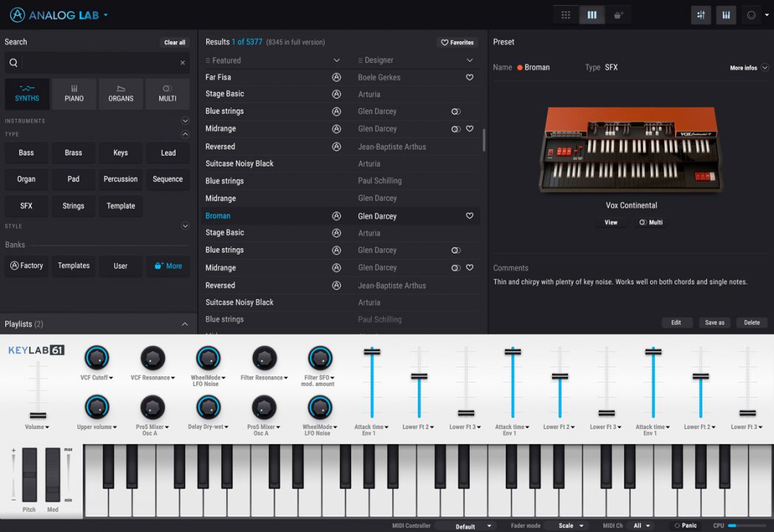Click the Edit button
This screenshot has width=774, height=532.
point(676,323)
